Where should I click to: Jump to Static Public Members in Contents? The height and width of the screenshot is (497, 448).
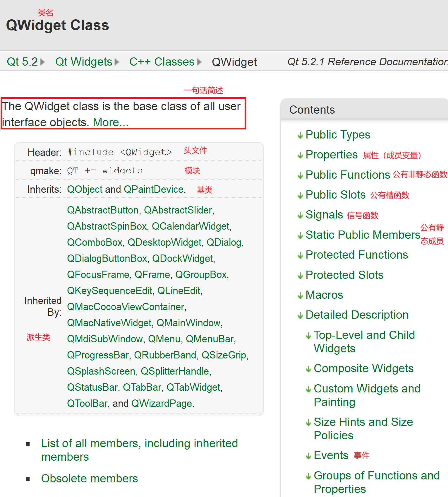tap(363, 235)
